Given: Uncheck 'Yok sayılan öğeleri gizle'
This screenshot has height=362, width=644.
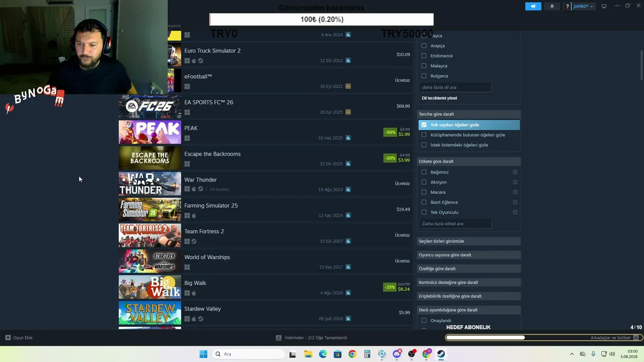Looking at the screenshot, I should (x=424, y=125).
